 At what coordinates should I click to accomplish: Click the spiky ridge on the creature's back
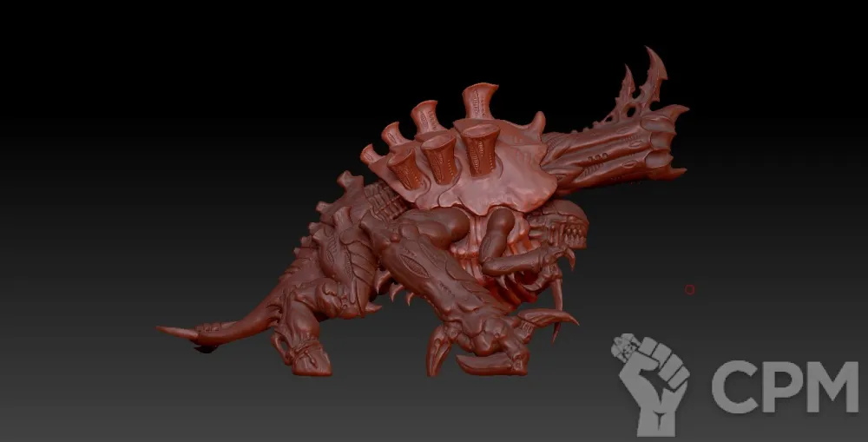tap(347, 187)
